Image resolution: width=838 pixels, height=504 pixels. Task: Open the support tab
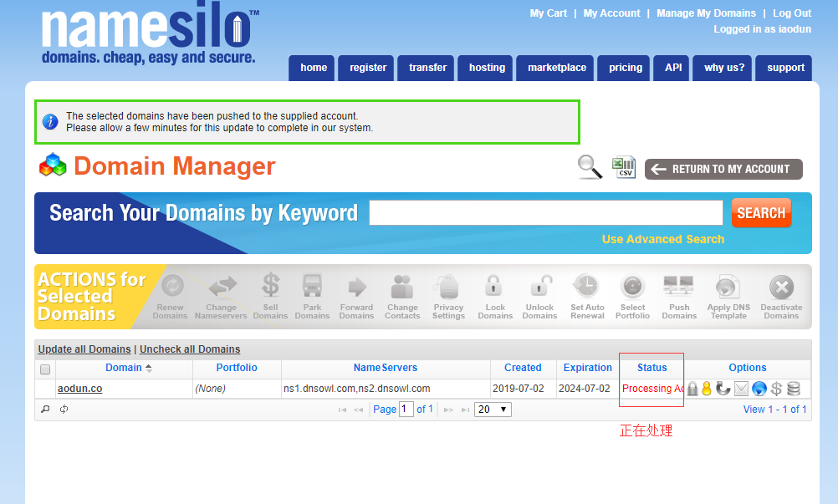pos(784,68)
